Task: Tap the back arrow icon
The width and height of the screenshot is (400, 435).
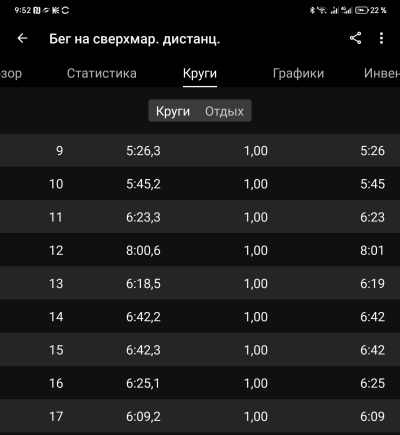Action: click(22, 38)
